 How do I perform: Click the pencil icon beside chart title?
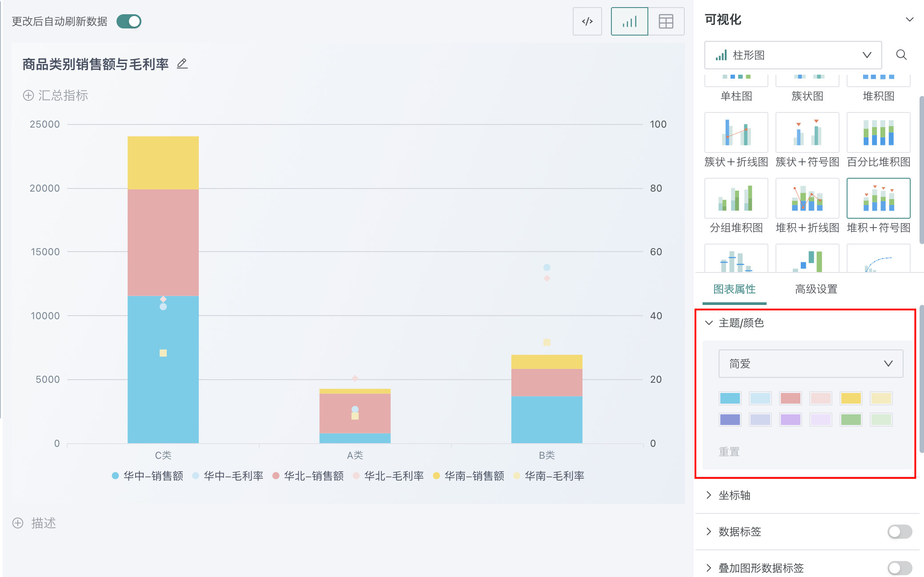(x=182, y=64)
